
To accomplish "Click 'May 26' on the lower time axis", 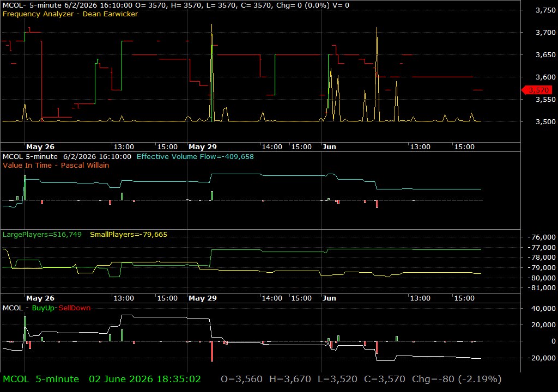I will [x=40, y=298].
